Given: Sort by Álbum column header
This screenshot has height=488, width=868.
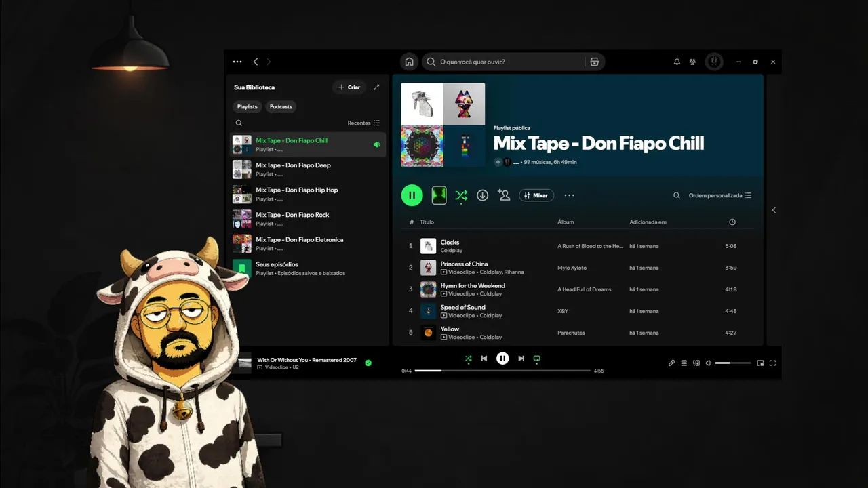Looking at the screenshot, I should tap(566, 222).
